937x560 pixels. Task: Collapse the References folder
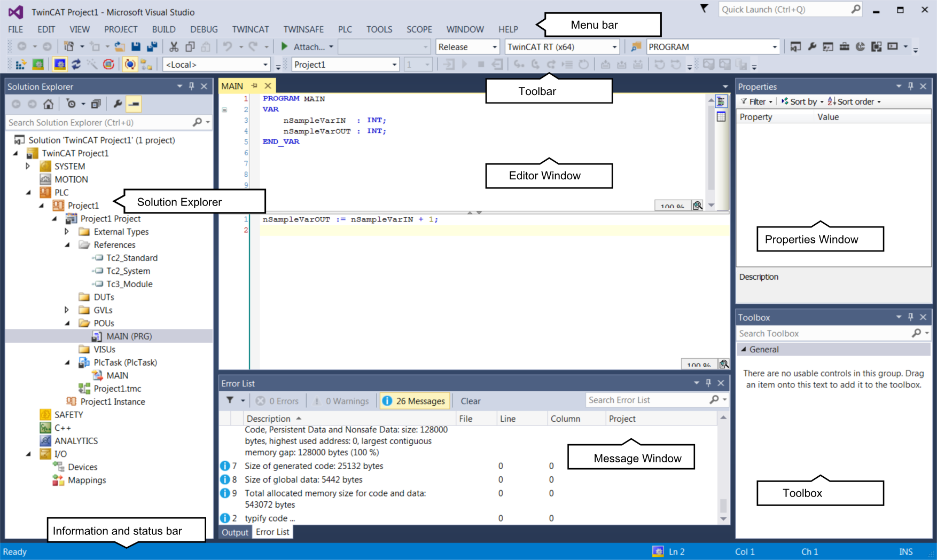[67, 244]
